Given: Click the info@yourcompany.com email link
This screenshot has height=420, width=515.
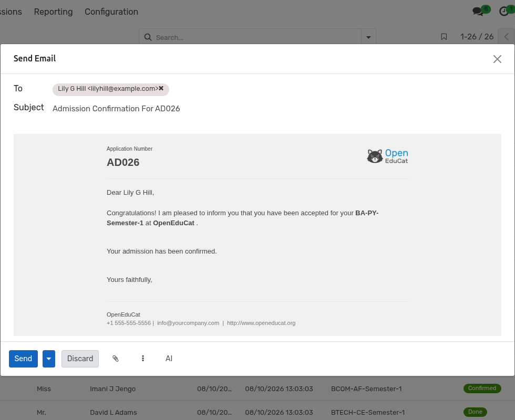Looking at the screenshot, I should pos(188,323).
